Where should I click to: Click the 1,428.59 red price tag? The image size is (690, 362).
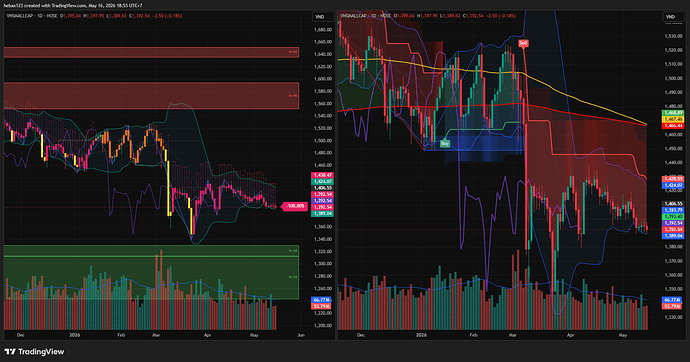[673, 179]
